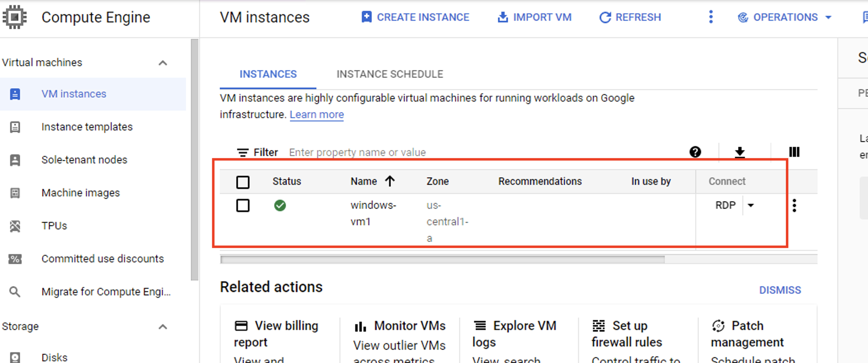Click the VM instances sidebar icon
This screenshot has width=868, height=363.
click(x=15, y=94)
